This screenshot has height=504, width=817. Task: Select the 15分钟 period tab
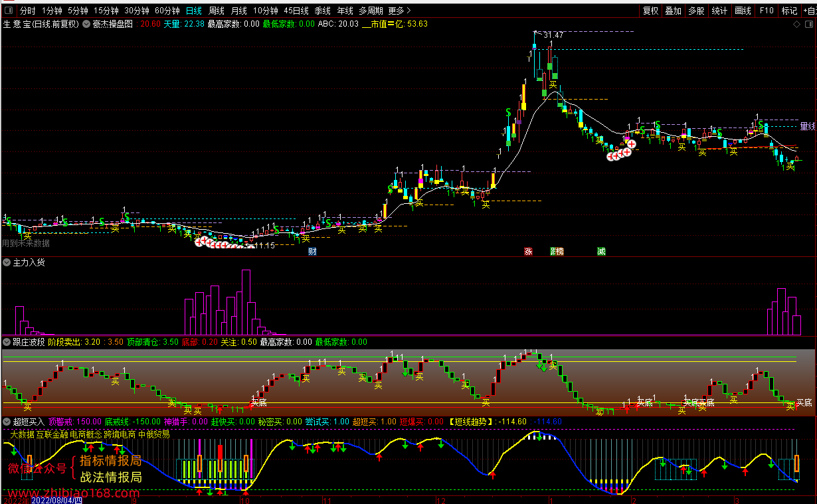106,11
